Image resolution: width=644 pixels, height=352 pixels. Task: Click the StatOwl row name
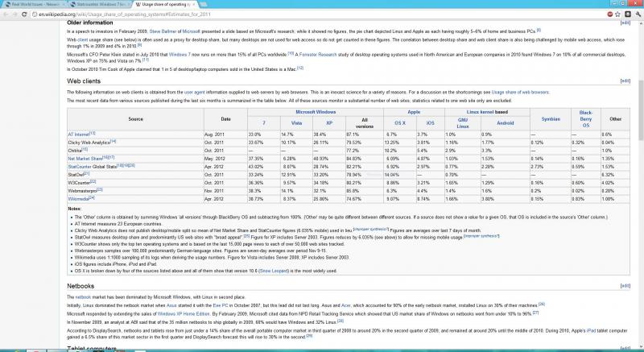[76, 175]
